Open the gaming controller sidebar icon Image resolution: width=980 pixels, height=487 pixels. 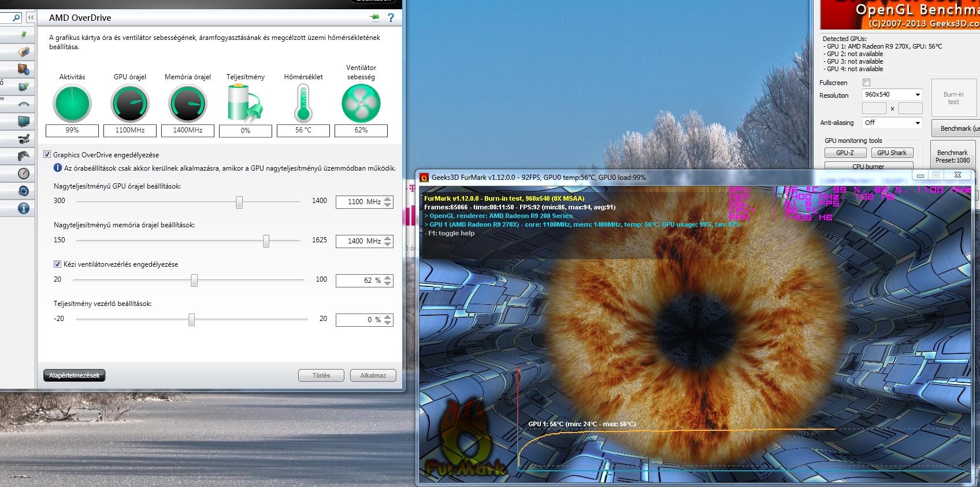point(23,156)
